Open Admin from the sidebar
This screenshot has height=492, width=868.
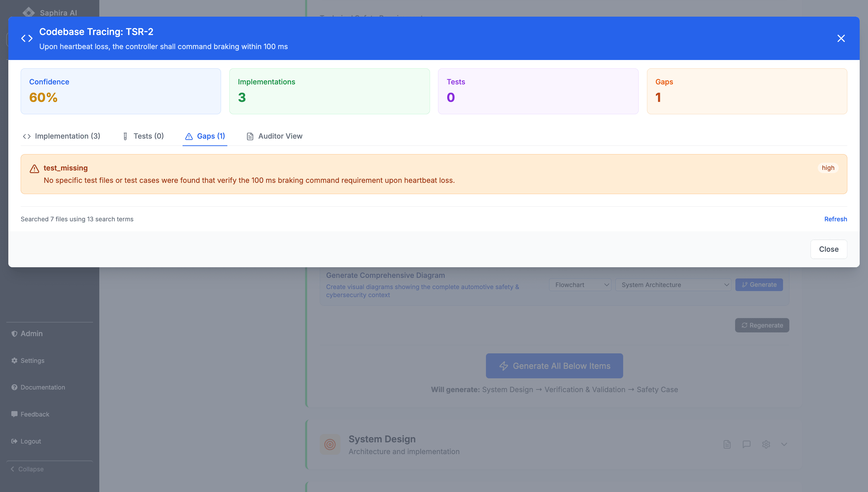[31, 334]
